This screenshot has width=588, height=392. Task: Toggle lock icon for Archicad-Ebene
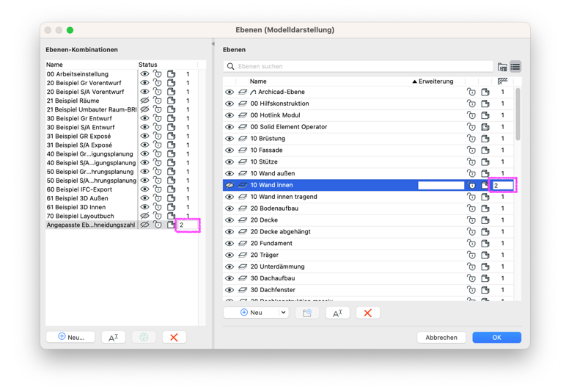point(471,92)
